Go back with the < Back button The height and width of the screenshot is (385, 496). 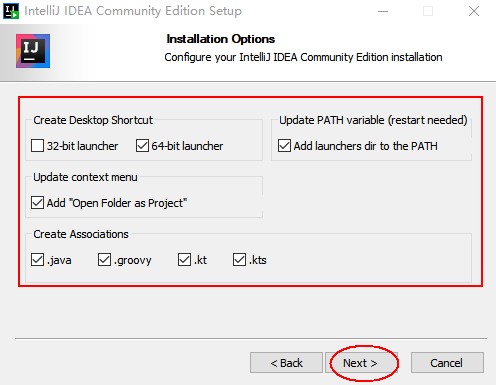coord(286,363)
